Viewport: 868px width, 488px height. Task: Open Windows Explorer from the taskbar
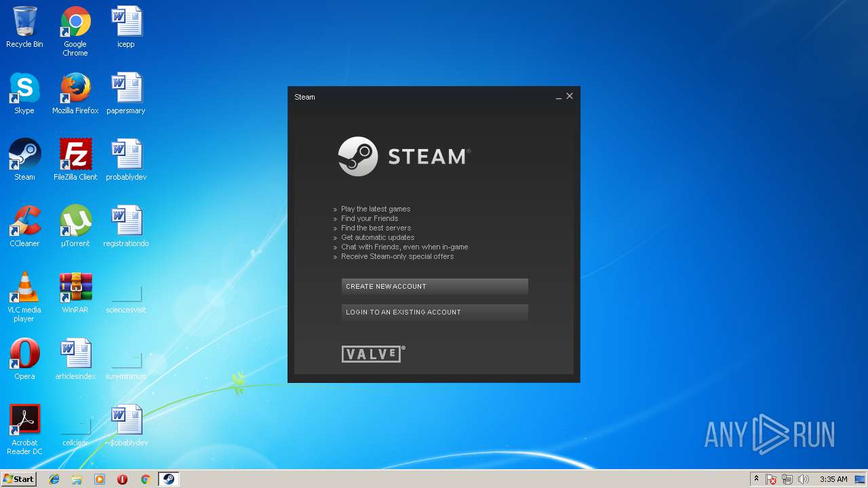77,479
